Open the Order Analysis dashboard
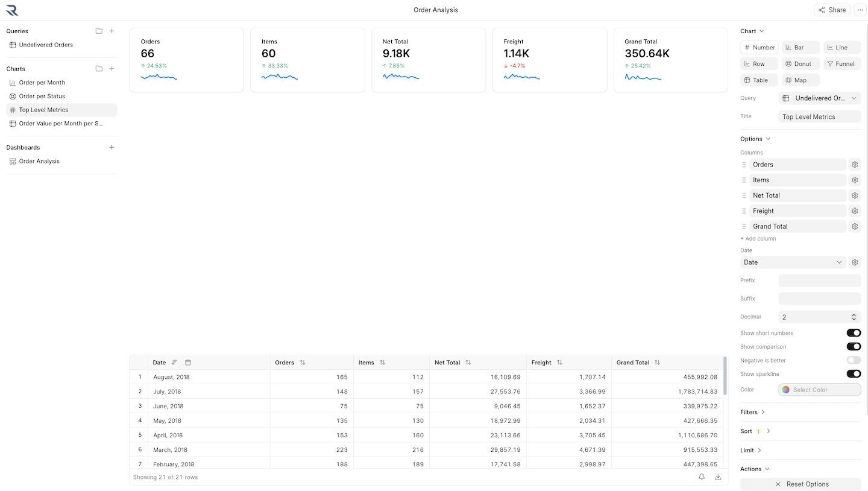868x491 pixels. click(x=39, y=161)
